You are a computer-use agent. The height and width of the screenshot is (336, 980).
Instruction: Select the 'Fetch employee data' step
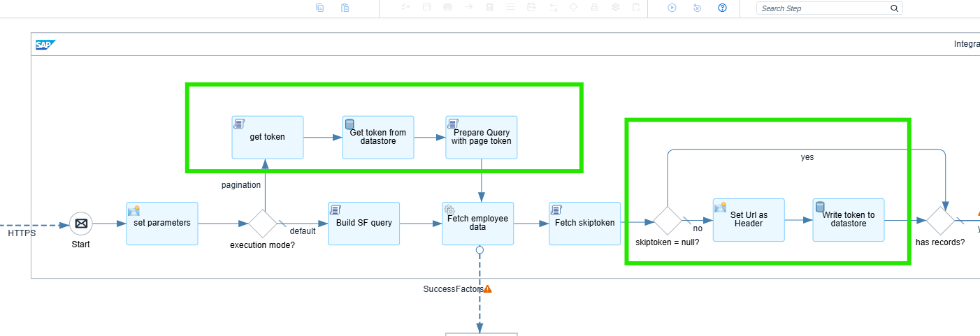(x=478, y=224)
